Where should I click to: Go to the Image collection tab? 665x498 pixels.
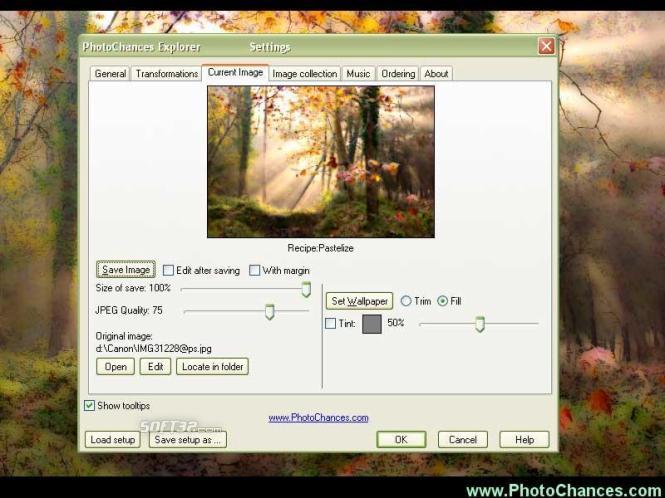pos(305,73)
